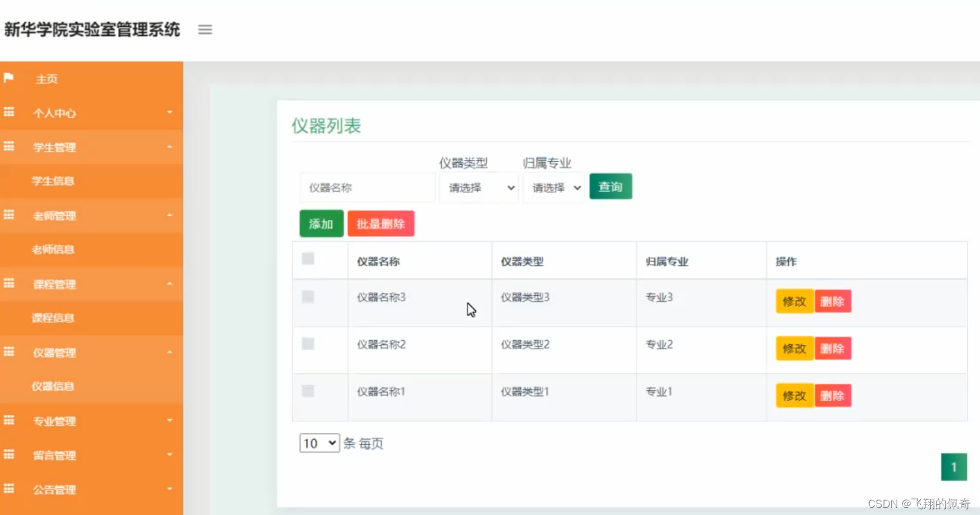This screenshot has height=515, width=980.
Task: Click 删除 for row 仪器名称2
Action: click(833, 349)
